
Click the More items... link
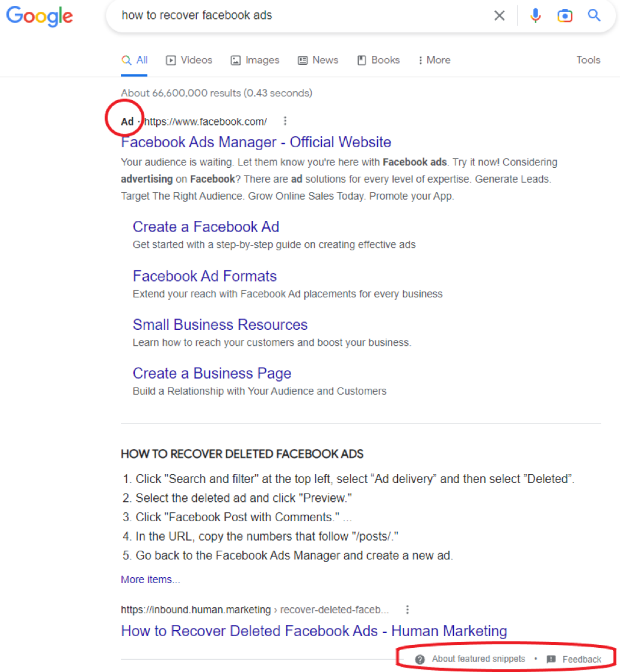[x=150, y=580]
